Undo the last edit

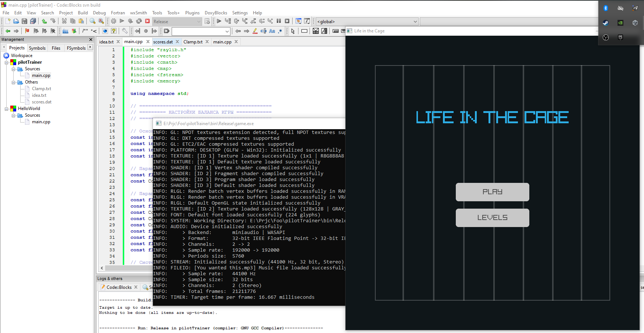pos(44,21)
